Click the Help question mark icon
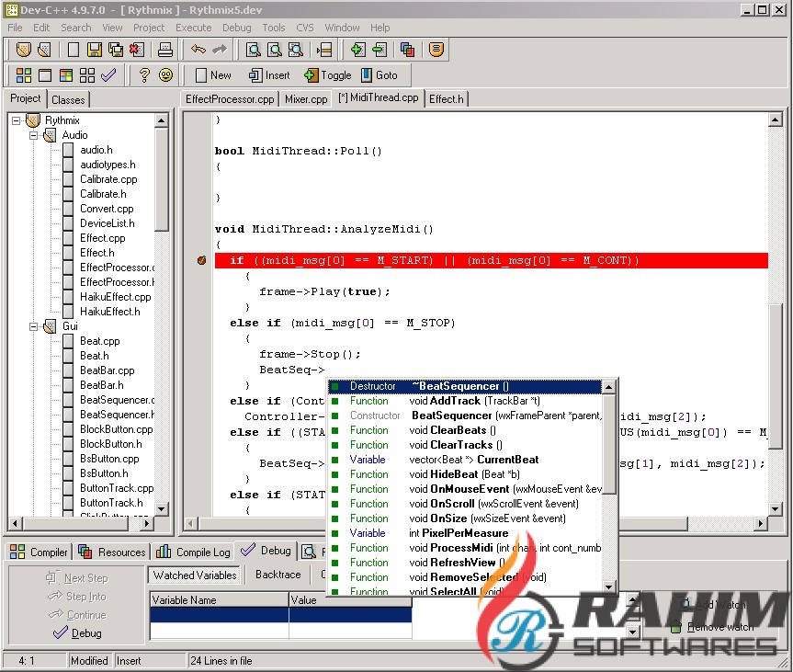This screenshot has width=793, height=672. [144, 75]
